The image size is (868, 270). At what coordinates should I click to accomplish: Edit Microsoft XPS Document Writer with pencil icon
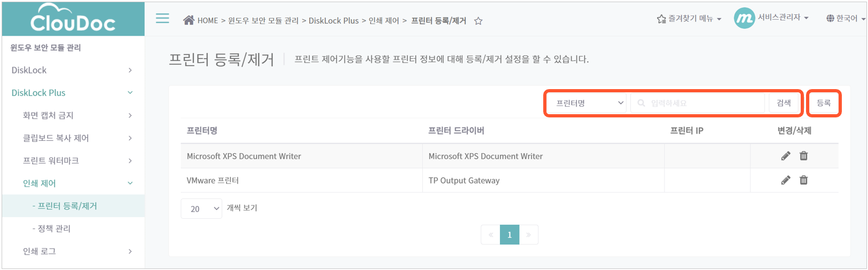(785, 156)
